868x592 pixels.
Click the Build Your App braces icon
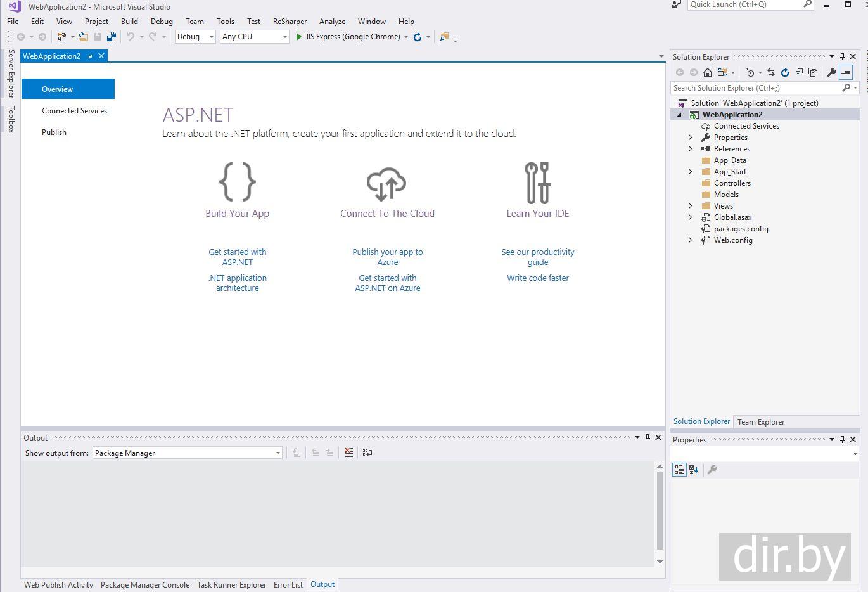237,182
